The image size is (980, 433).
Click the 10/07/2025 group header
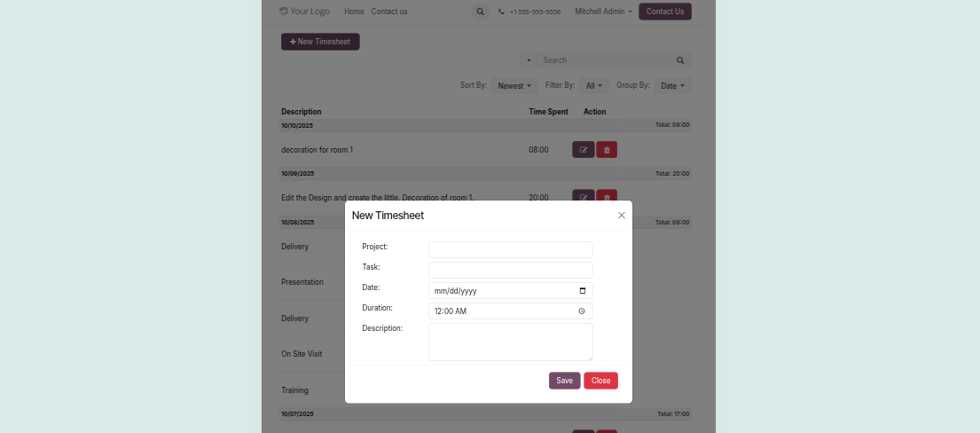coord(486,414)
